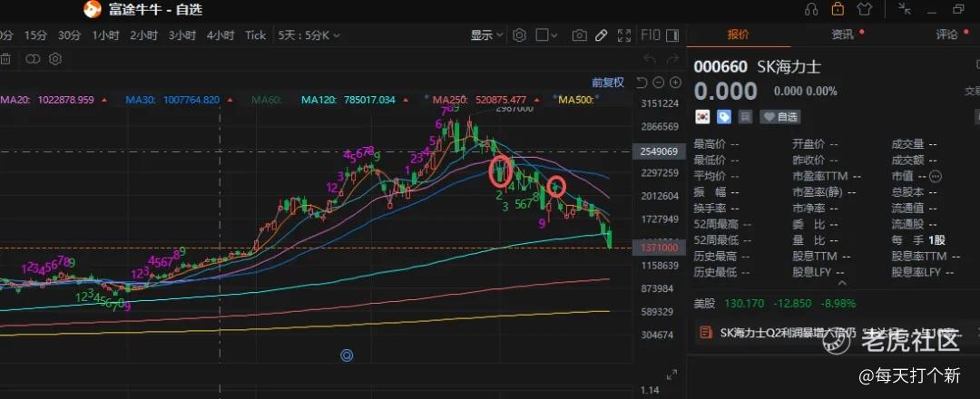The image size is (980, 399).
Task: Toggle the dimmed MA60 line label
Action: 268,100
